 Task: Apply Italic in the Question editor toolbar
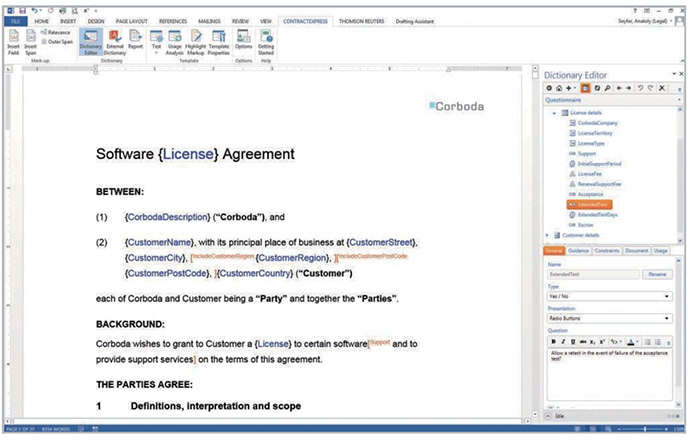click(563, 342)
